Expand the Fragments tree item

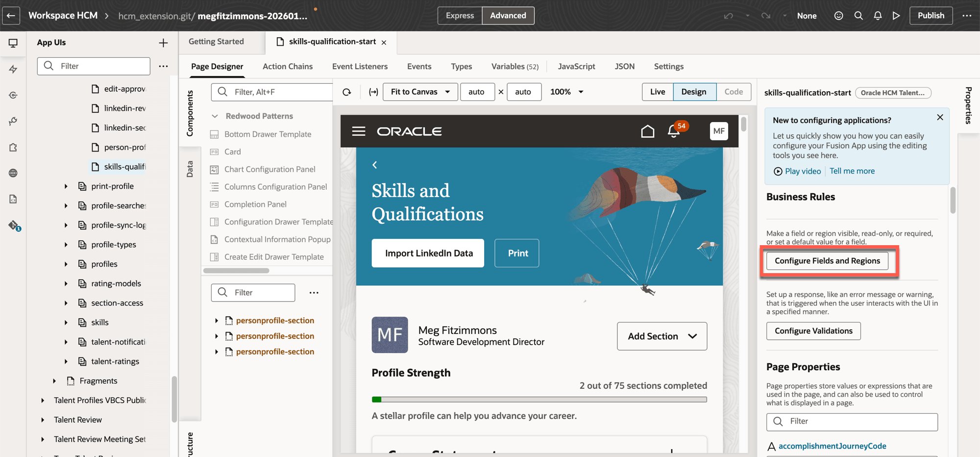click(54, 381)
